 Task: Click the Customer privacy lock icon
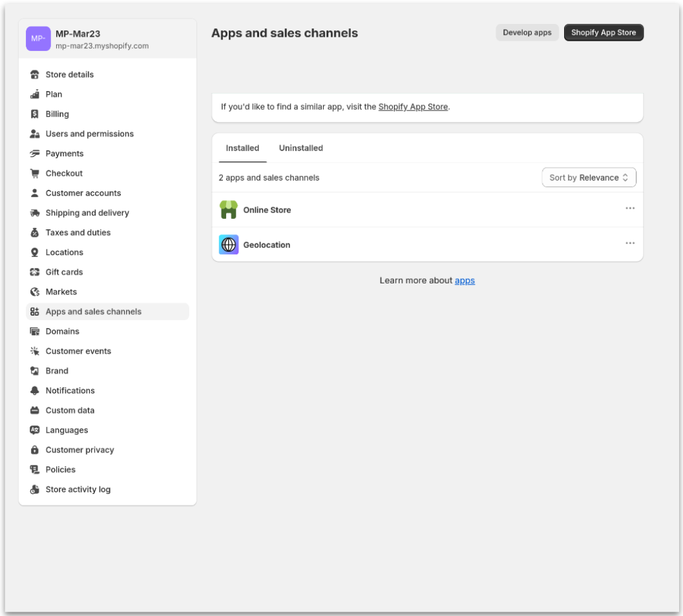coord(35,449)
